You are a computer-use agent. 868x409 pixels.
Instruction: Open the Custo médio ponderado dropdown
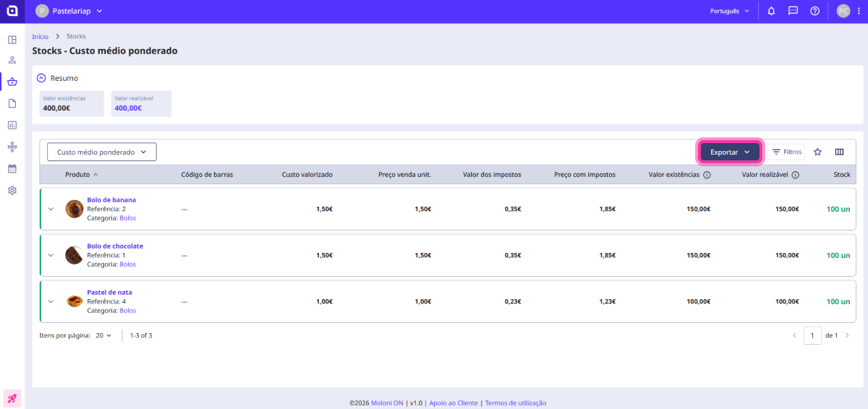pyautogui.click(x=102, y=152)
